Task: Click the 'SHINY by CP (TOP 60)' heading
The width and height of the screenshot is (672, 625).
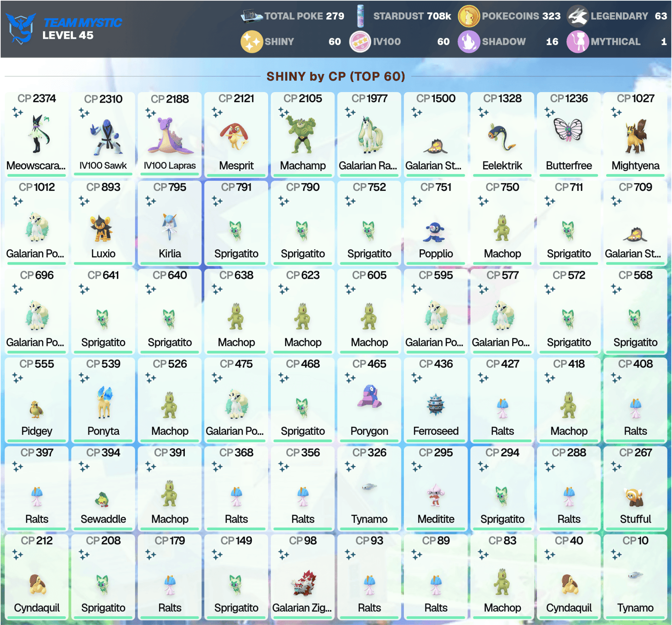Action: pos(336,76)
